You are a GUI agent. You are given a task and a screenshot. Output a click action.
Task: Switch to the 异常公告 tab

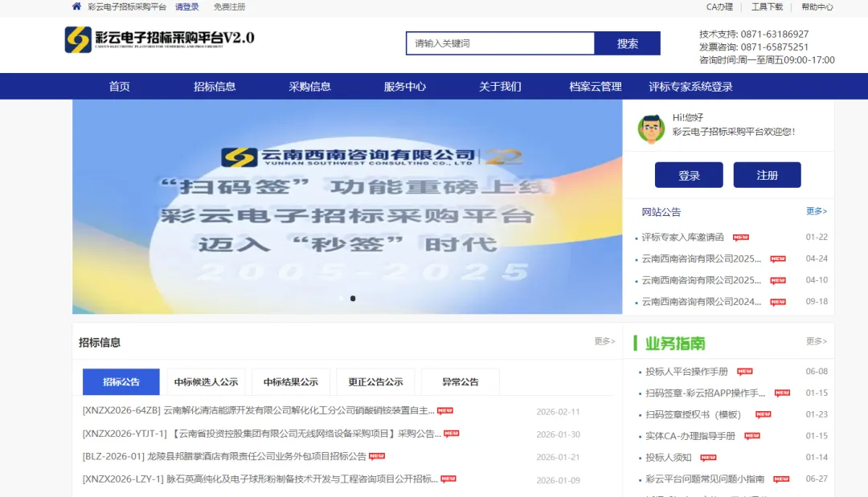(x=460, y=382)
